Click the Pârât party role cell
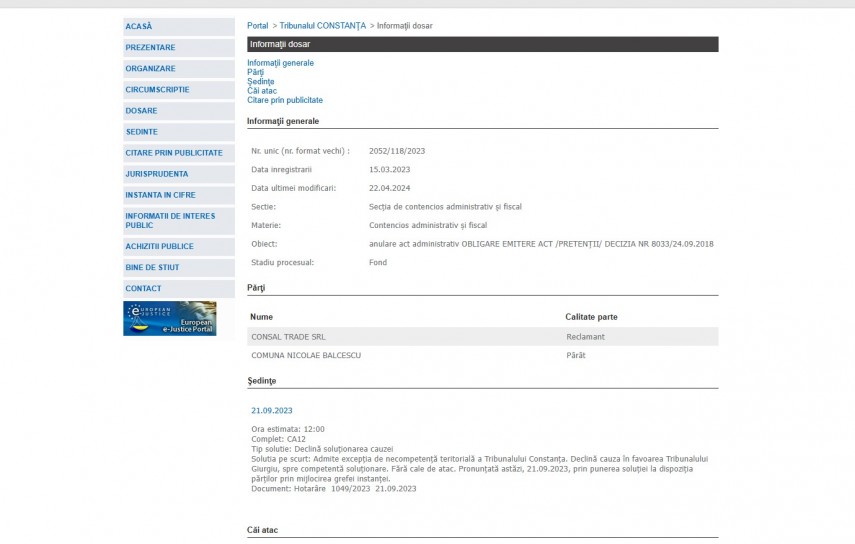The image size is (855, 544). pos(576,355)
